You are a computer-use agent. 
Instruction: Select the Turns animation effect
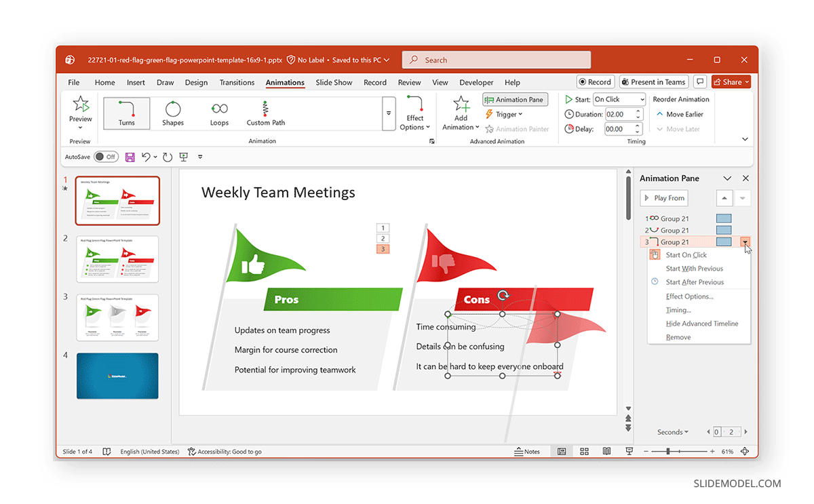click(x=126, y=113)
